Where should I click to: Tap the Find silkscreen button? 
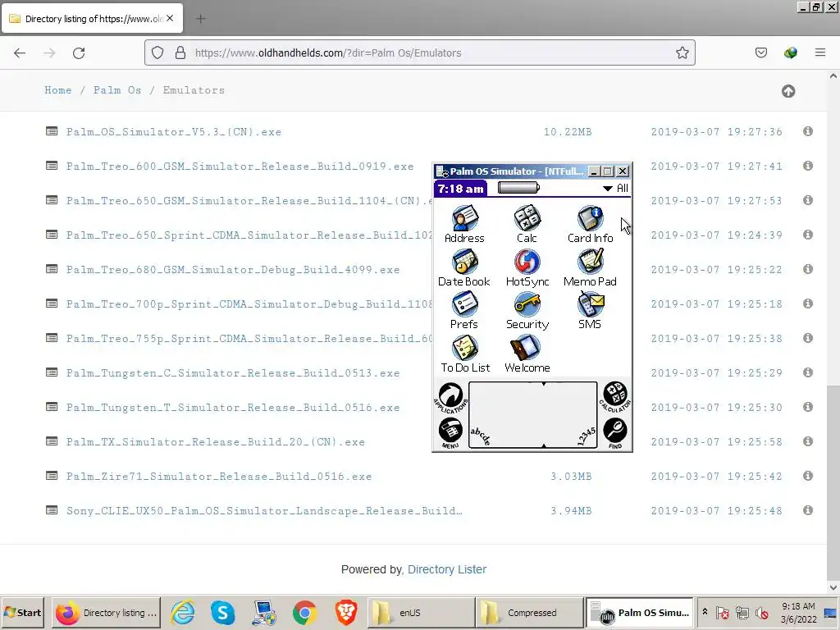(615, 433)
